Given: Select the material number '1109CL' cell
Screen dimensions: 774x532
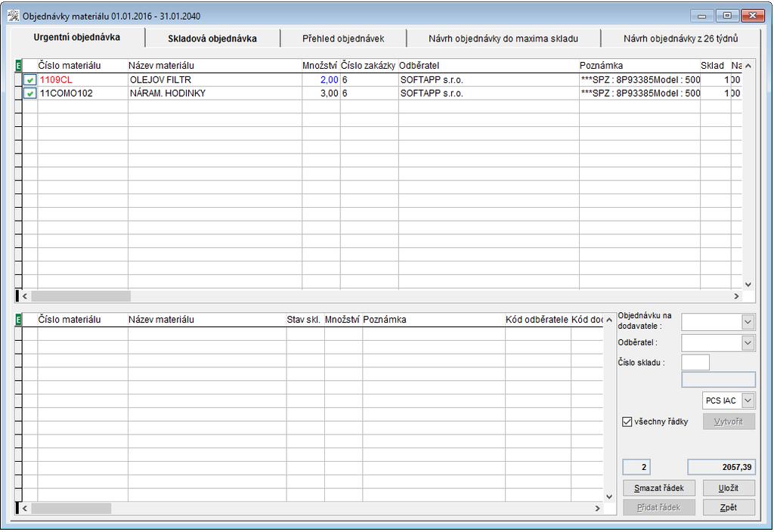Looking at the screenshot, I should pyautogui.click(x=83, y=80).
